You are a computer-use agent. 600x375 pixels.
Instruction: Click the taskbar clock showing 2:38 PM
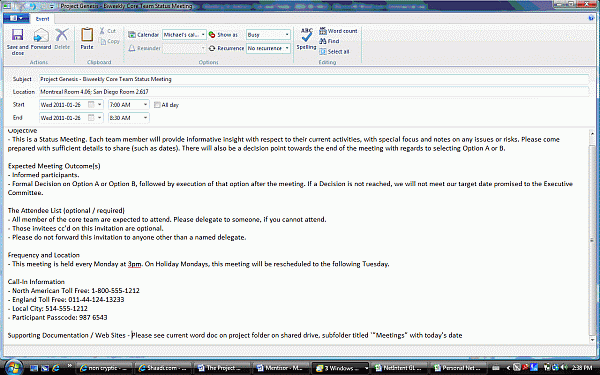(x=581, y=368)
